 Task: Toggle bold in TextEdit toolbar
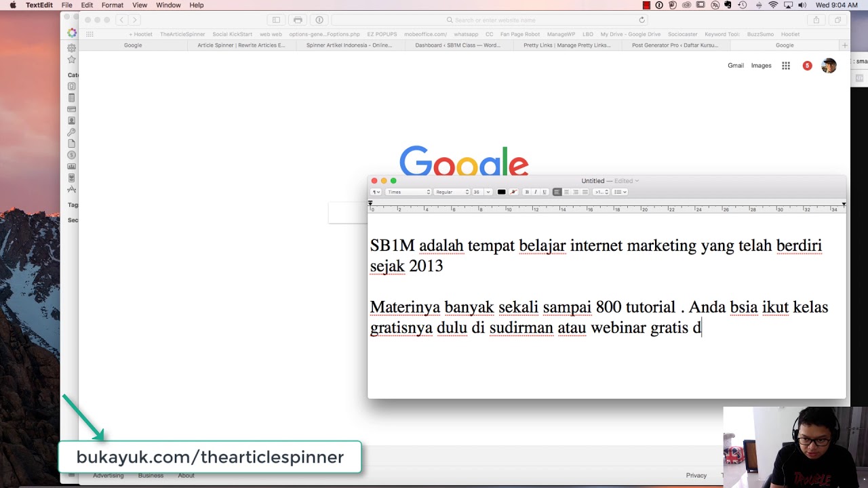[527, 192]
